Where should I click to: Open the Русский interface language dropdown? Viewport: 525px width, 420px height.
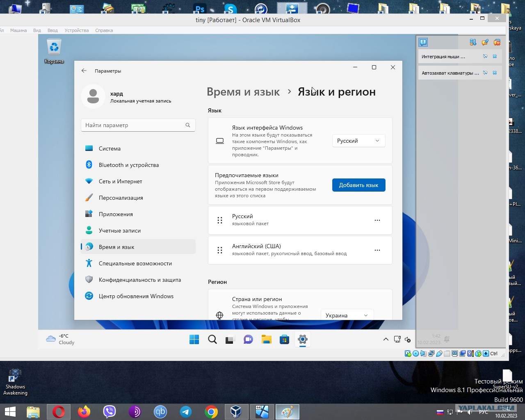[x=358, y=141]
